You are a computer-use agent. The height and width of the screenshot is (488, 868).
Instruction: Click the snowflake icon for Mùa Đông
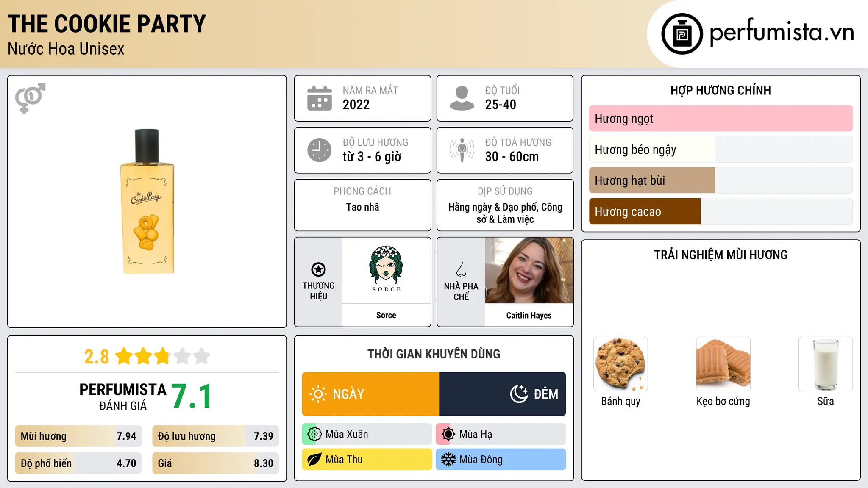(448, 460)
